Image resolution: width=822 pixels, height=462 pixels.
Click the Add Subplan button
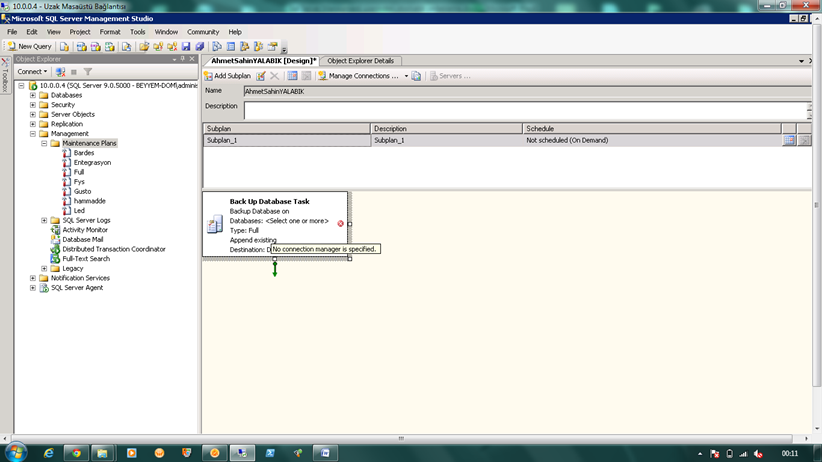click(228, 76)
